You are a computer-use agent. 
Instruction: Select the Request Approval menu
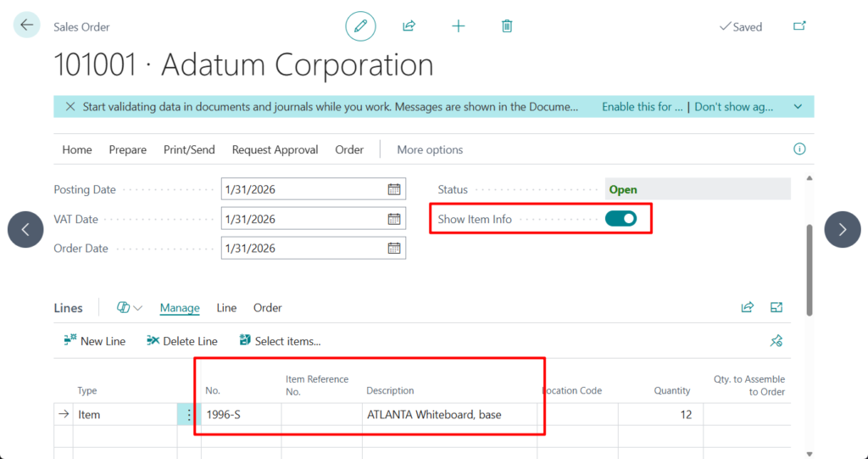coord(275,149)
